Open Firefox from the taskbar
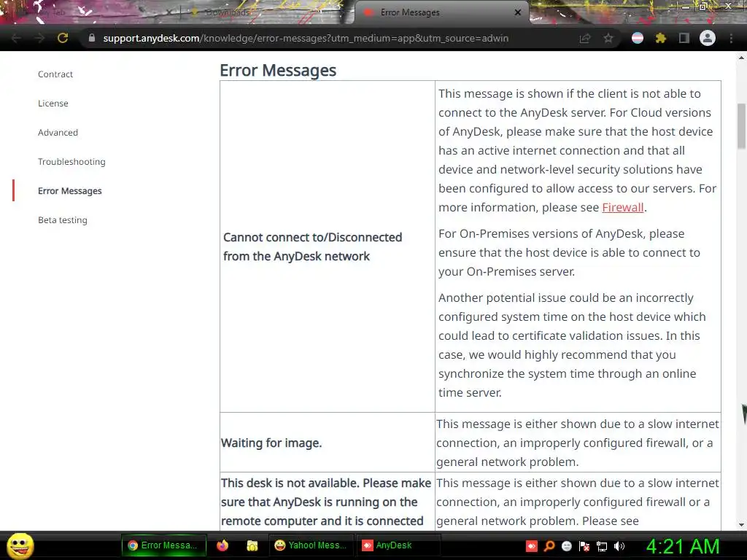This screenshot has height=560, width=747. 222,545
